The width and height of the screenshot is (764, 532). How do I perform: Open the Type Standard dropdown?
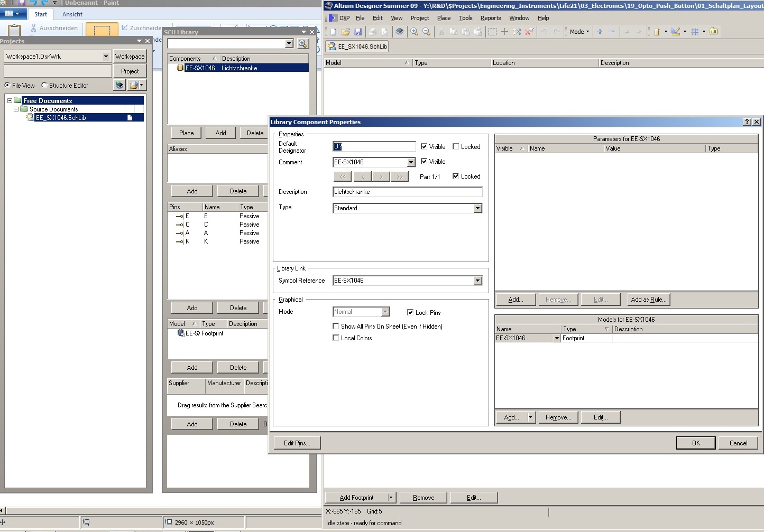click(478, 208)
